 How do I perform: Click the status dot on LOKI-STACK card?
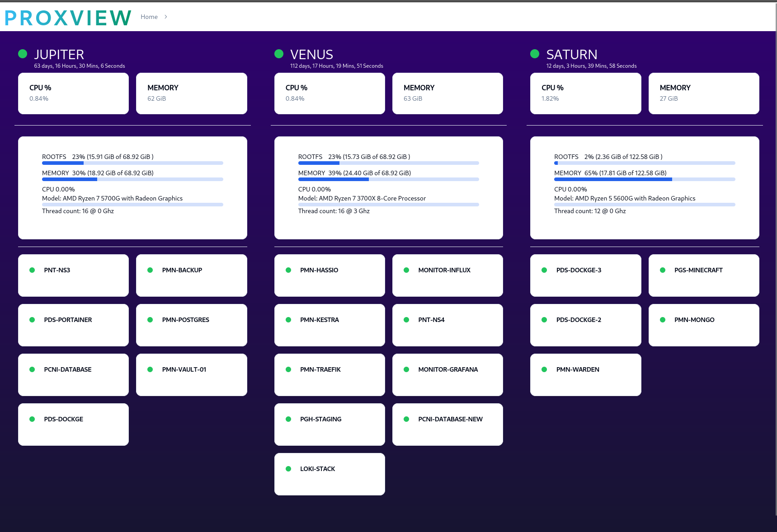288,469
